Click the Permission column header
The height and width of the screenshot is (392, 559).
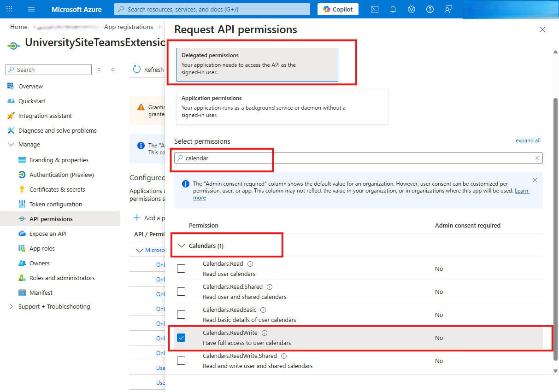click(204, 225)
